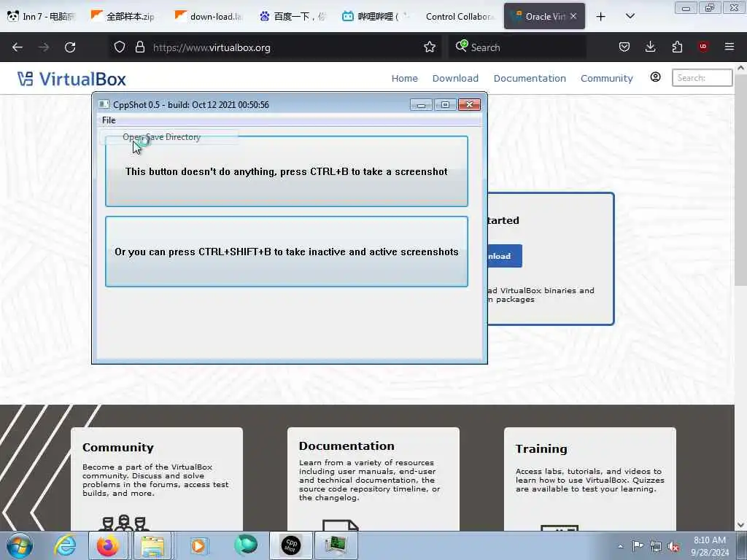Open the extensions puzzle icon
The image size is (747, 560).
click(x=677, y=47)
